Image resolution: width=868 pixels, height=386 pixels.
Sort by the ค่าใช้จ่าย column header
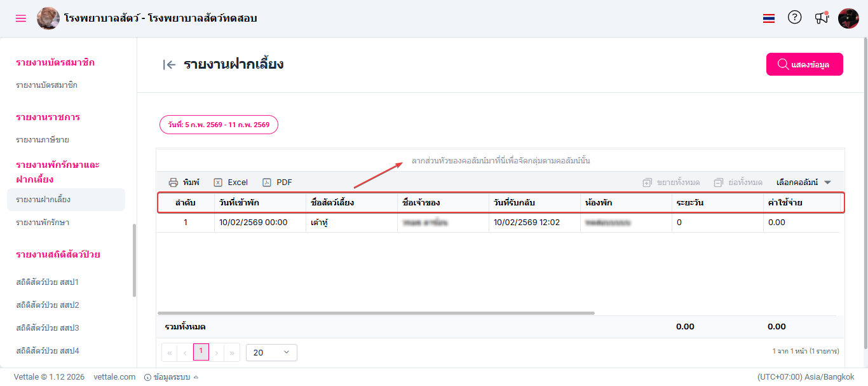point(801,203)
